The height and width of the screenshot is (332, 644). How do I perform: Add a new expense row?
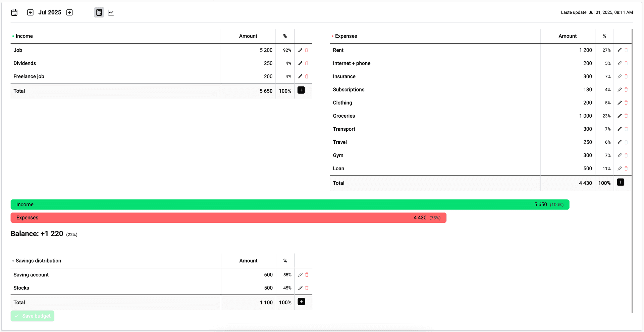(620, 182)
